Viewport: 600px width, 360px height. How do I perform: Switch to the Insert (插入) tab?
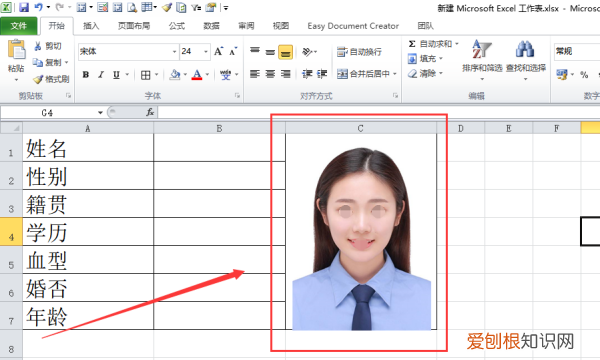pyautogui.click(x=91, y=26)
